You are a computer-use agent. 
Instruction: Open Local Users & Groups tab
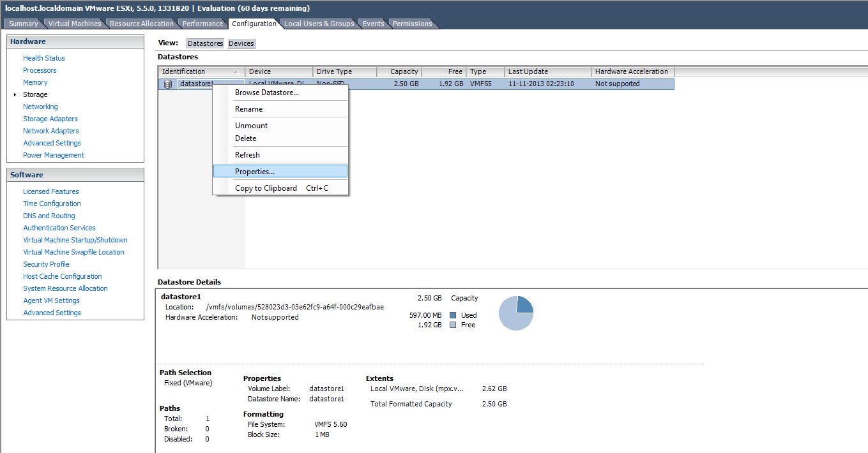[319, 24]
